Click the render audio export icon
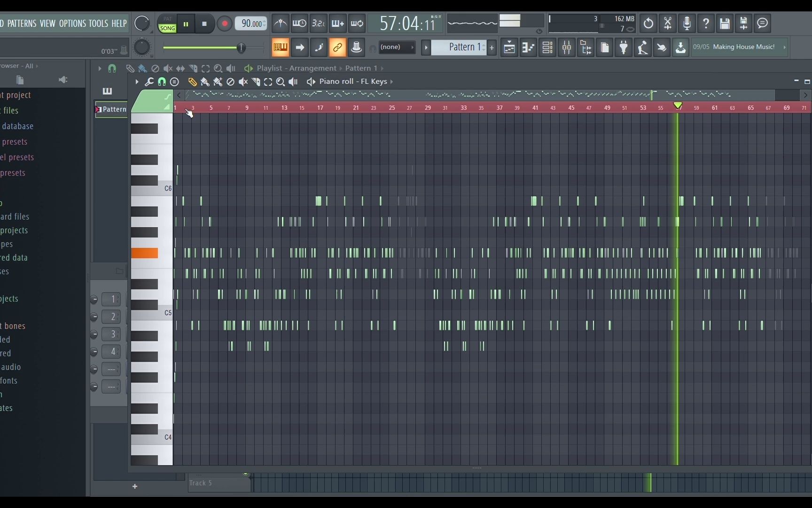This screenshot has width=812, height=508. [x=744, y=23]
